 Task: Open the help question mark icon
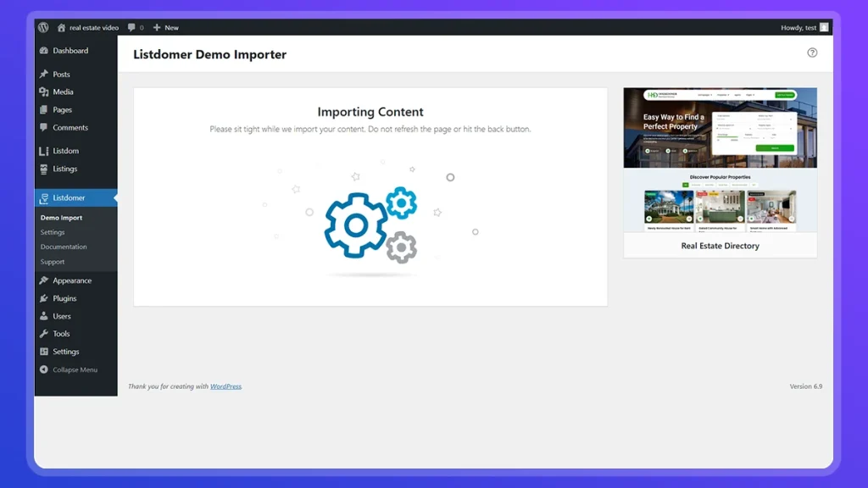coord(812,53)
